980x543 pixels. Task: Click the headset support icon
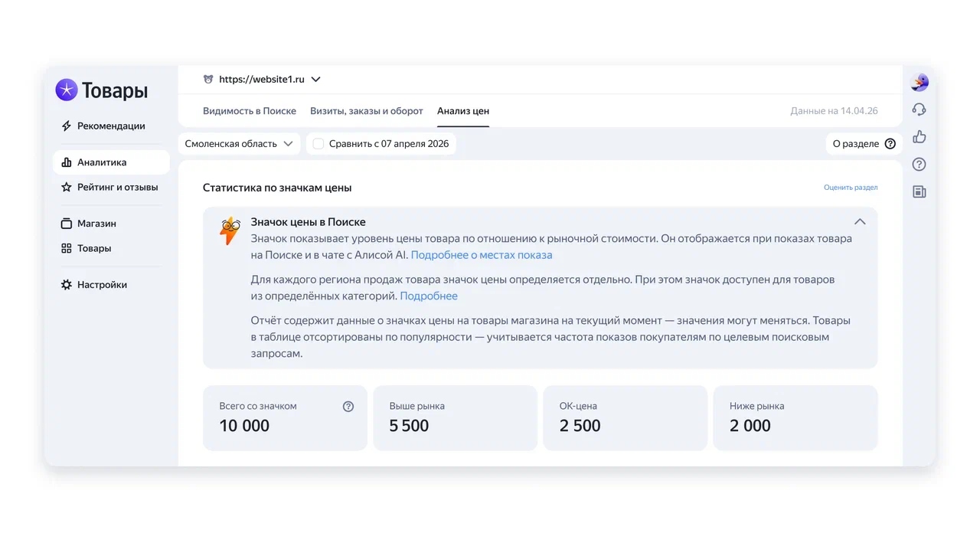pyautogui.click(x=920, y=110)
